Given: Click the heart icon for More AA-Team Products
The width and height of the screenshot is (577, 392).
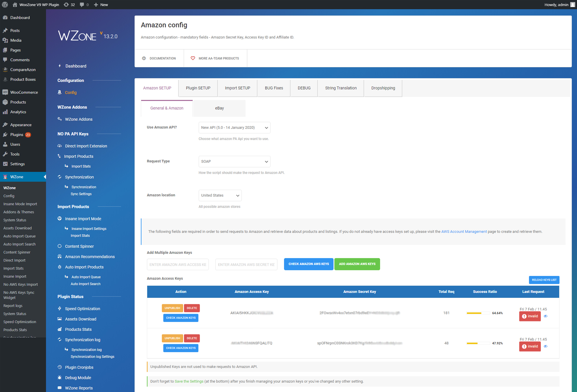Looking at the screenshot, I should (193, 58).
